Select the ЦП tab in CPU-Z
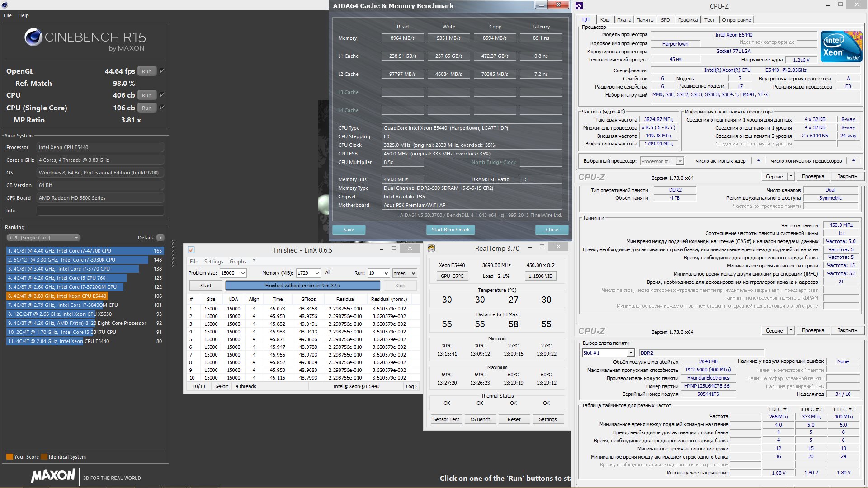This screenshot has height=488, width=868. coord(585,19)
